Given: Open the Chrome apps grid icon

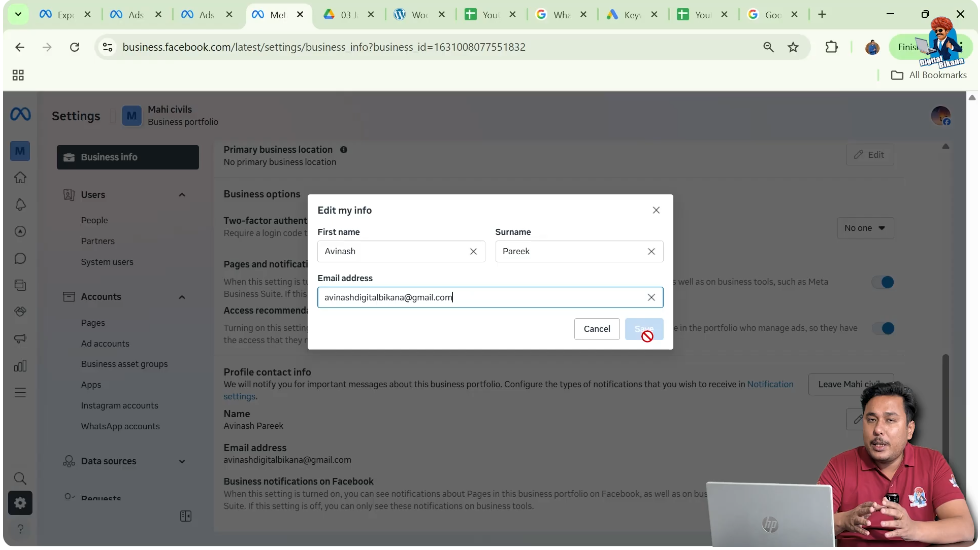Looking at the screenshot, I should coord(18,75).
